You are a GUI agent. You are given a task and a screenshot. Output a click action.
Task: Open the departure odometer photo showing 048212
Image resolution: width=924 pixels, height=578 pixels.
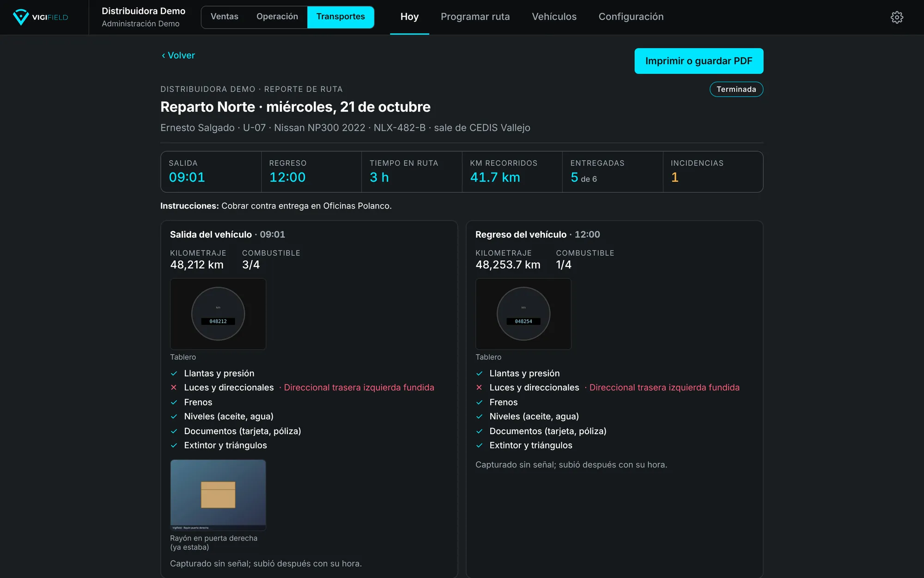point(218,314)
